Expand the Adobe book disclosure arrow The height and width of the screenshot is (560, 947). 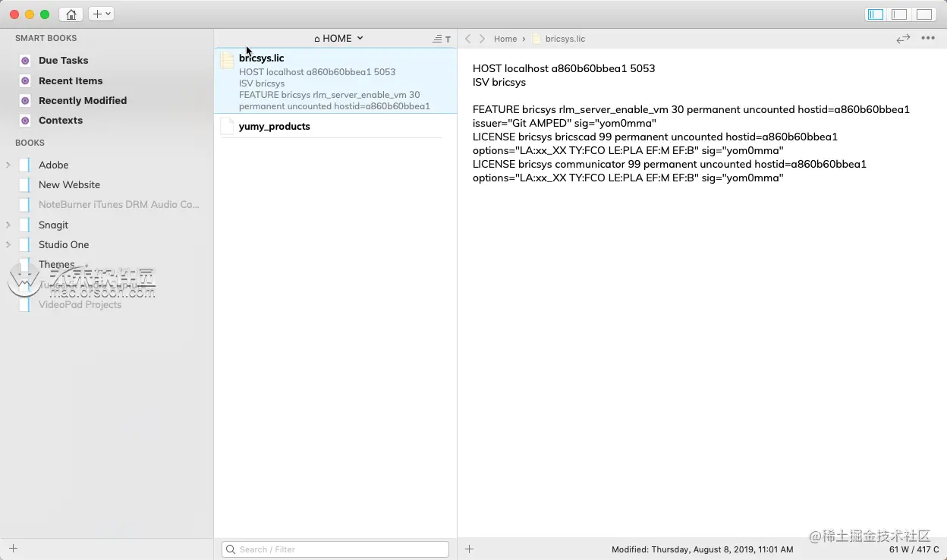tap(8, 165)
